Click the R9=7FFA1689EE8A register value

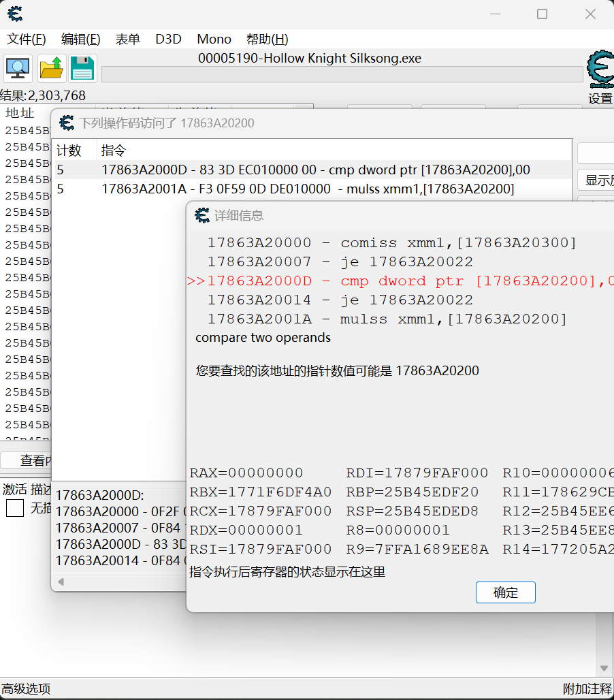(x=417, y=549)
